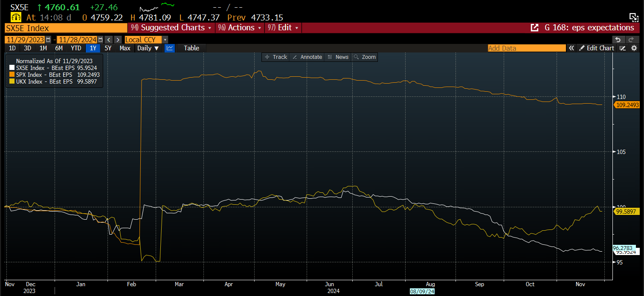Switch to the 5Y time range tab
Image resolution: width=644 pixels, height=296 pixels.
coord(108,48)
